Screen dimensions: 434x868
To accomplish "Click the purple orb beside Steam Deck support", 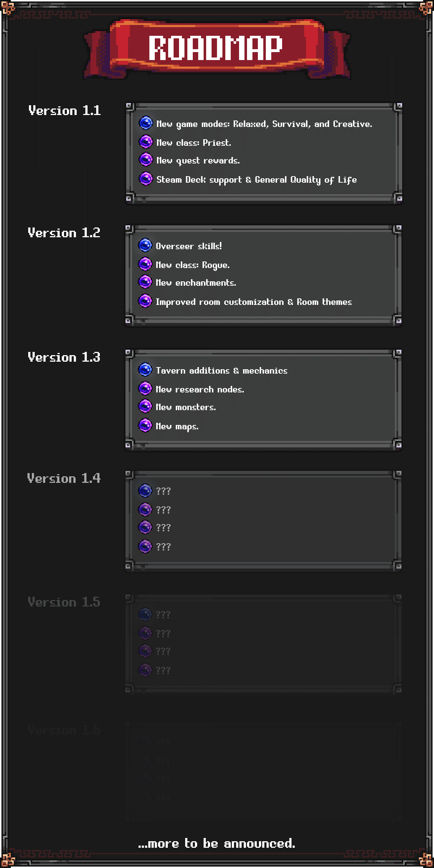I will [146, 179].
